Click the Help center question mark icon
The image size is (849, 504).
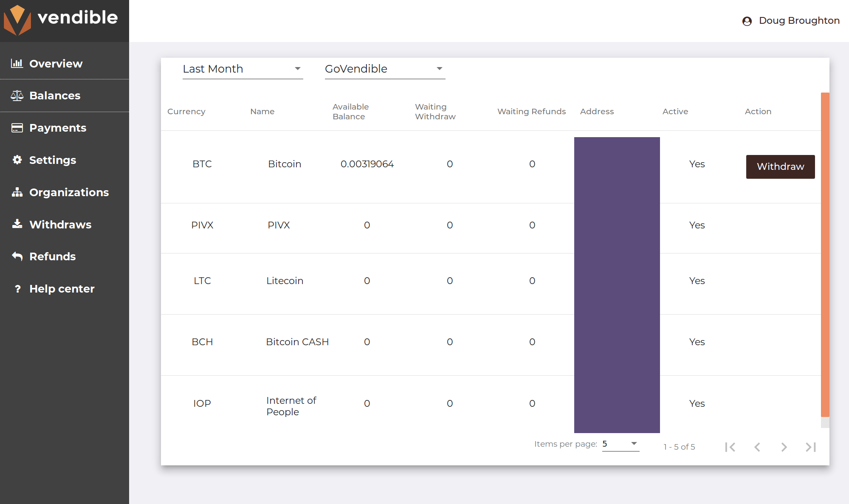17,289
